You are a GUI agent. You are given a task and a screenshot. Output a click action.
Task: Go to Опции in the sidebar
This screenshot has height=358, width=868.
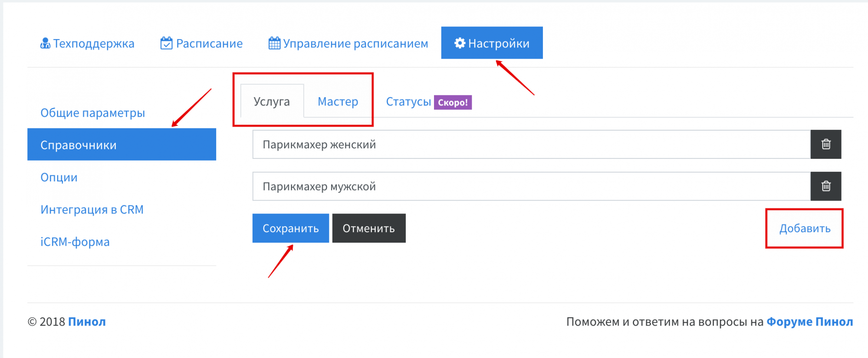click(59, 177)
